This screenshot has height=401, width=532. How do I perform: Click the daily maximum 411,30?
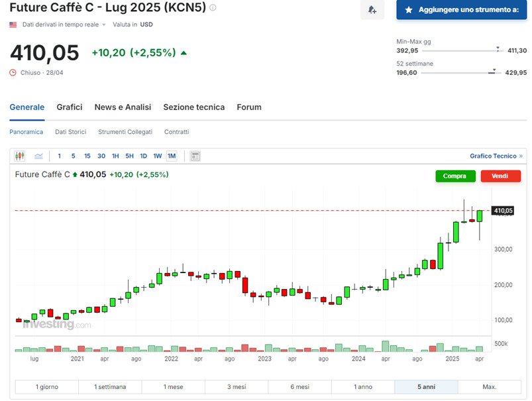coord(517,50)
